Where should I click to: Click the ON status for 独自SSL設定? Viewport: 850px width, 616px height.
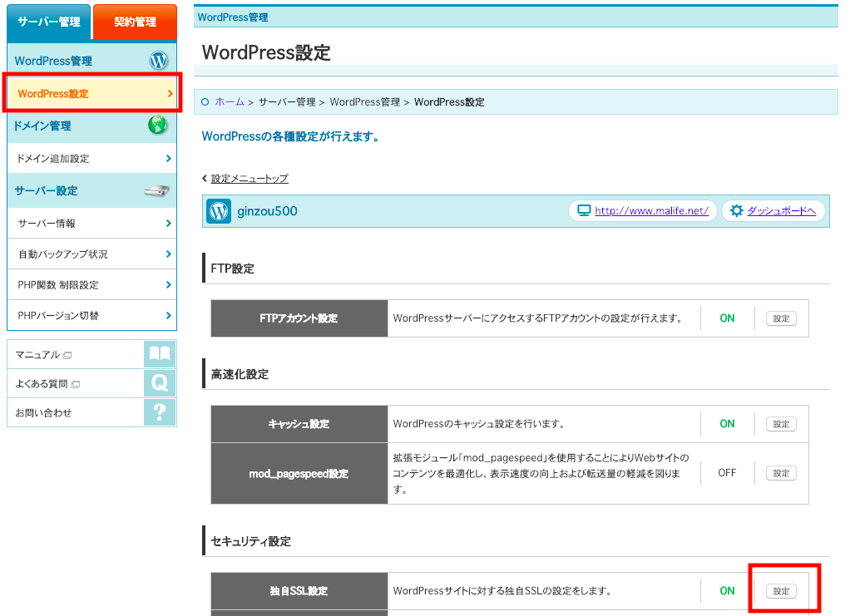tap(727, 591)
